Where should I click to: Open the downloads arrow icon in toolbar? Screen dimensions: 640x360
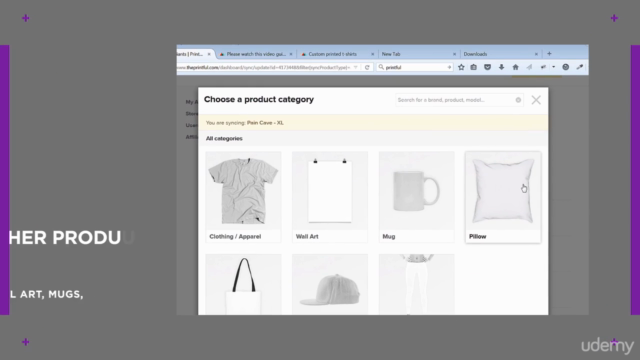pos(501,67)
